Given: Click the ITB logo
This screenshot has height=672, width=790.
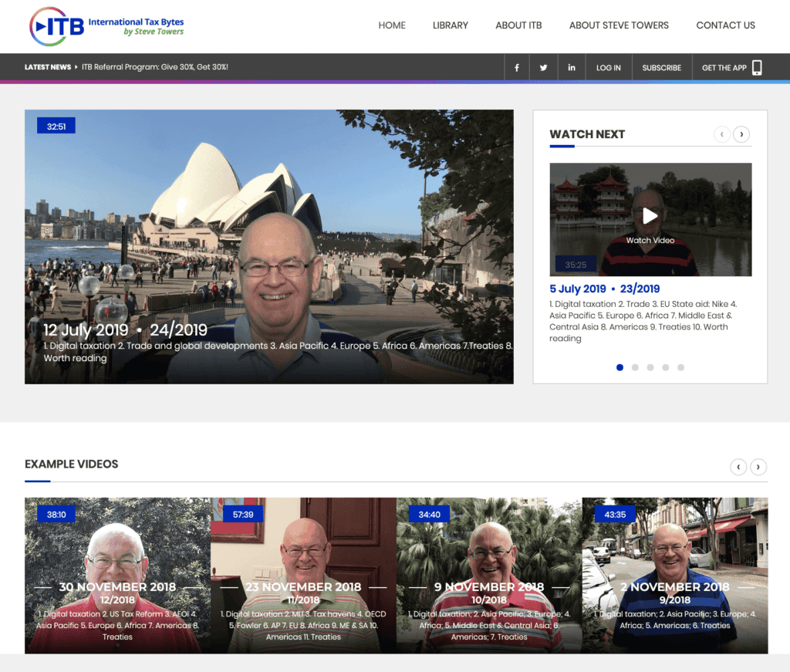Looking at the screenshot, I should click(106, 26).
